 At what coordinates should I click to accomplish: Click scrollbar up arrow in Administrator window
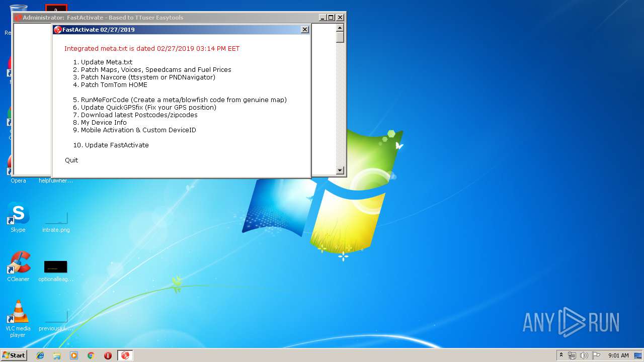point(340,28)
